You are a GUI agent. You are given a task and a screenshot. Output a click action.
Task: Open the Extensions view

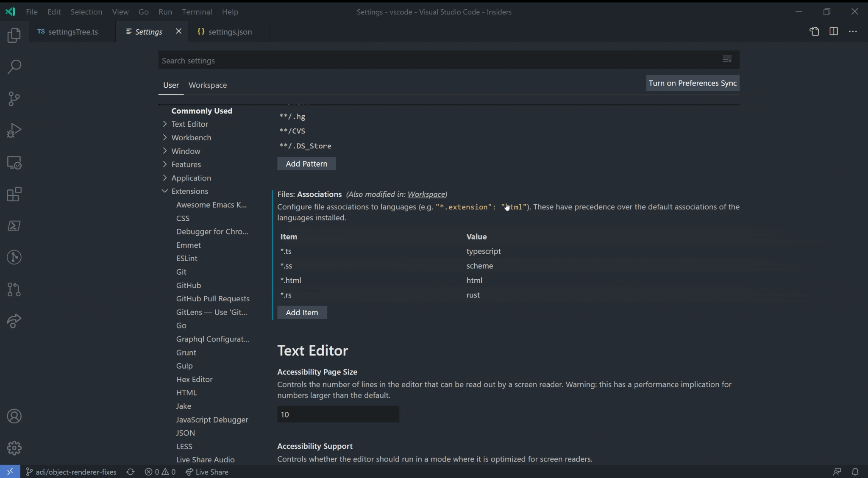click(x=14, y=194)
